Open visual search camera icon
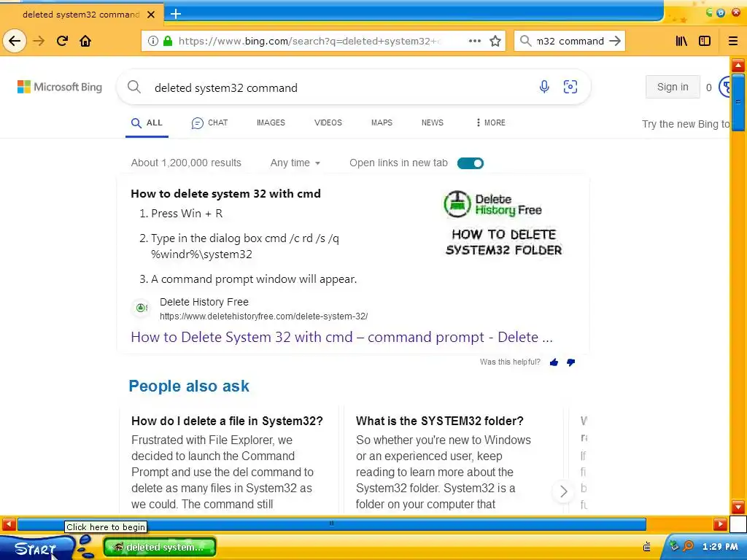747x560 pixels. point(570,87)
